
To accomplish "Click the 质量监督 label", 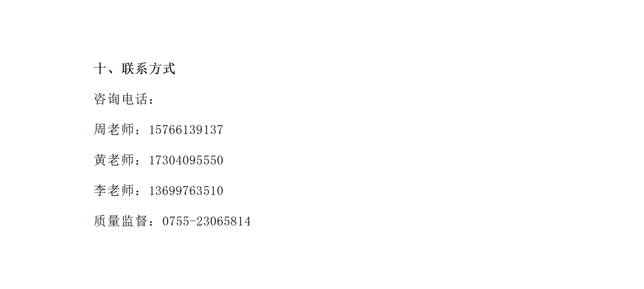I will pyautogui.click(x=121, y=221).
